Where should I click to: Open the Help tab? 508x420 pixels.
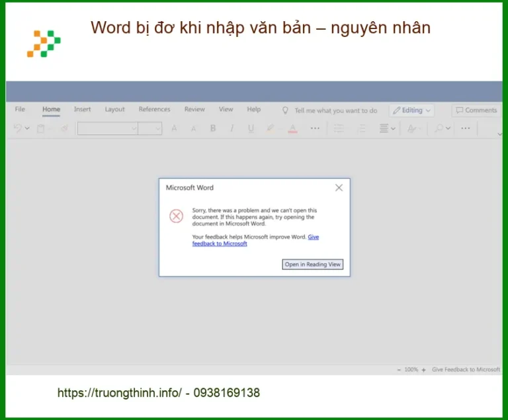(x=254, y=109)
